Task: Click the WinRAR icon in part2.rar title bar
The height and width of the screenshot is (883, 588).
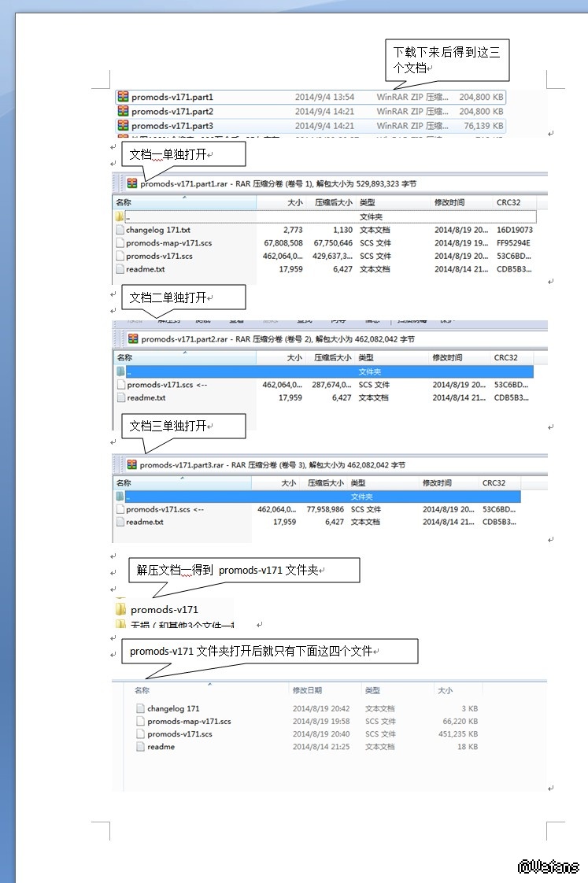Action: click(132, 338)
